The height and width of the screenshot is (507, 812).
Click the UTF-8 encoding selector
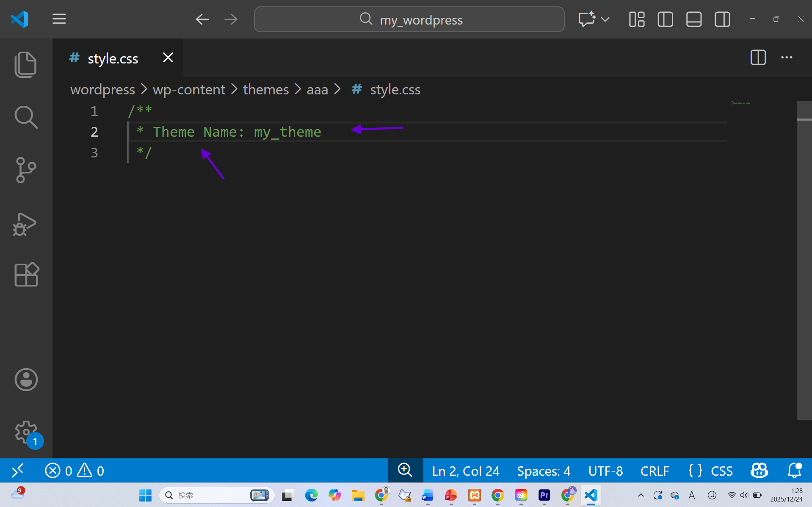coord(605,471)
